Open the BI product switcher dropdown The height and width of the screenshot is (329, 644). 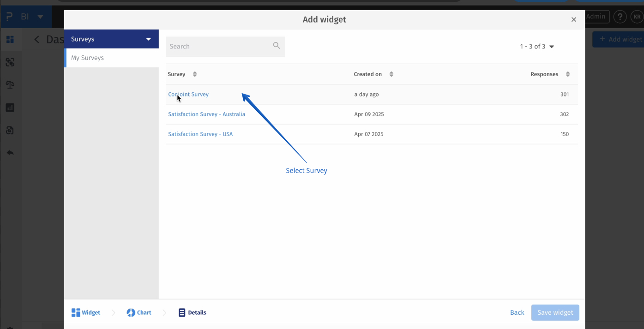40,17
